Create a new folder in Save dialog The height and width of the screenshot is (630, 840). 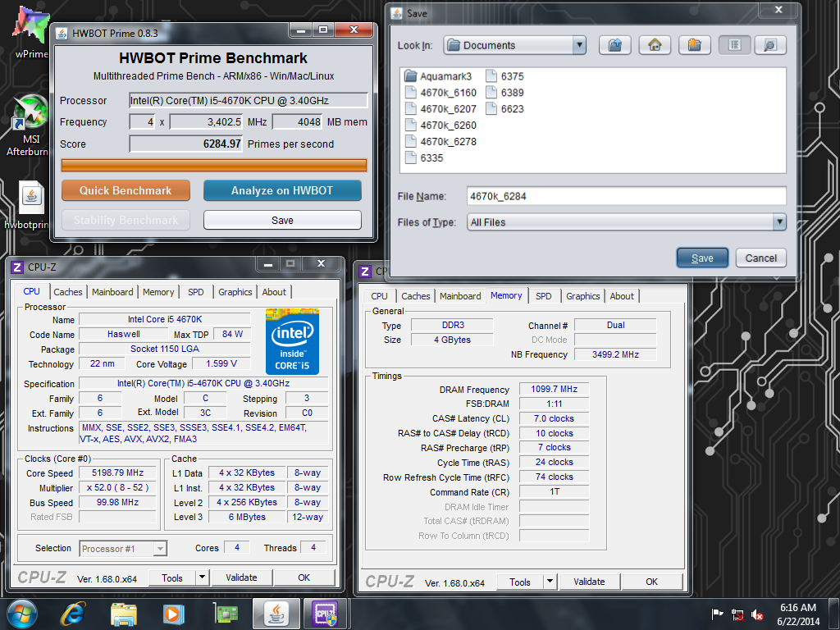(694, 46)
